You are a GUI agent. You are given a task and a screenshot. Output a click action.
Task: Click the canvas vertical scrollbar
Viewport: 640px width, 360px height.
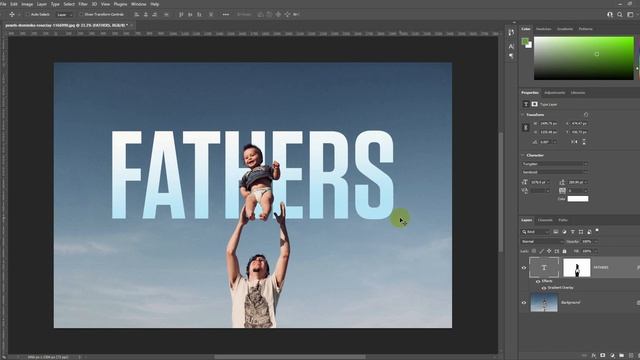pyautogui.click(x=500, y=192)
